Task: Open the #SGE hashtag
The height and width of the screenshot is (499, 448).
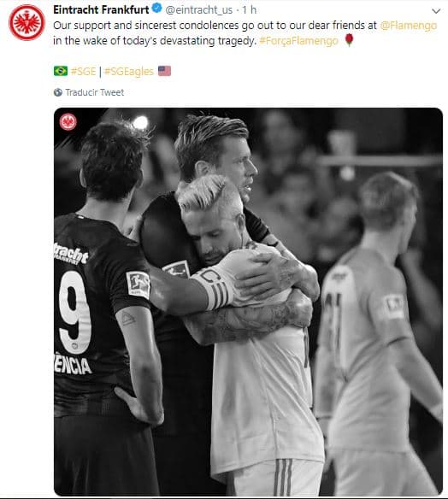Action: tap(84, 71)
